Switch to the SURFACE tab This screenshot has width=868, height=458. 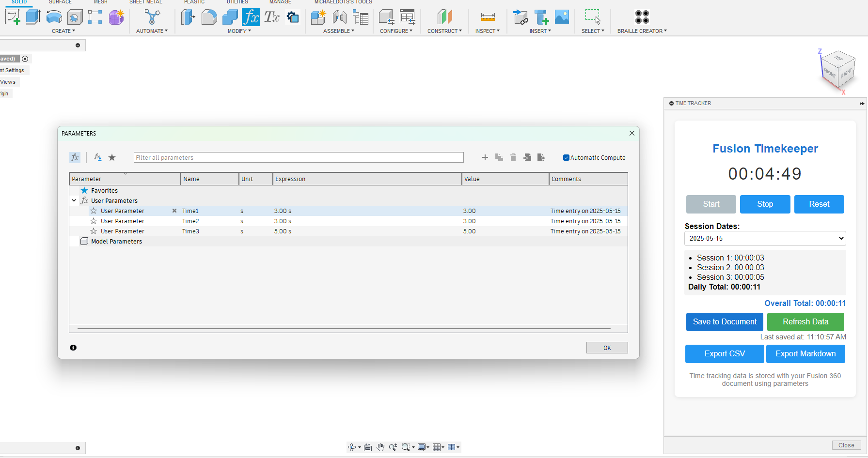click(x=60, y=2)
